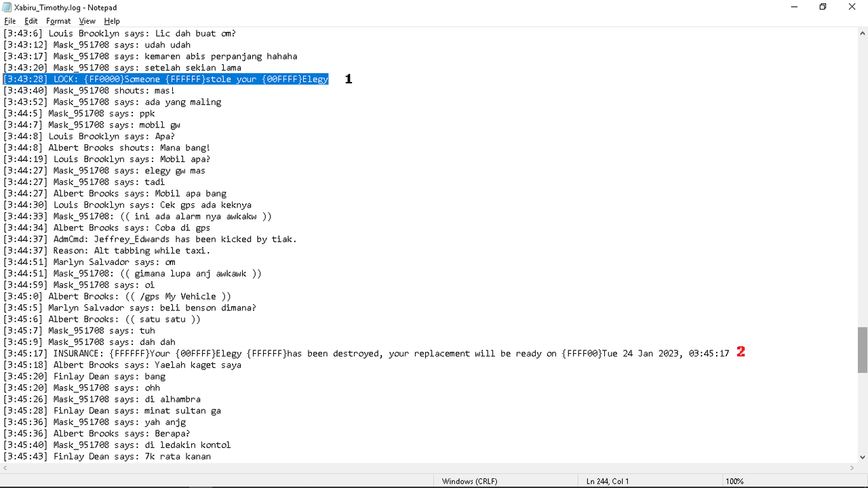Click line 'Albert Brooks says: Coba di gps'
Screen dimensions: 868x488
[106, 228]
